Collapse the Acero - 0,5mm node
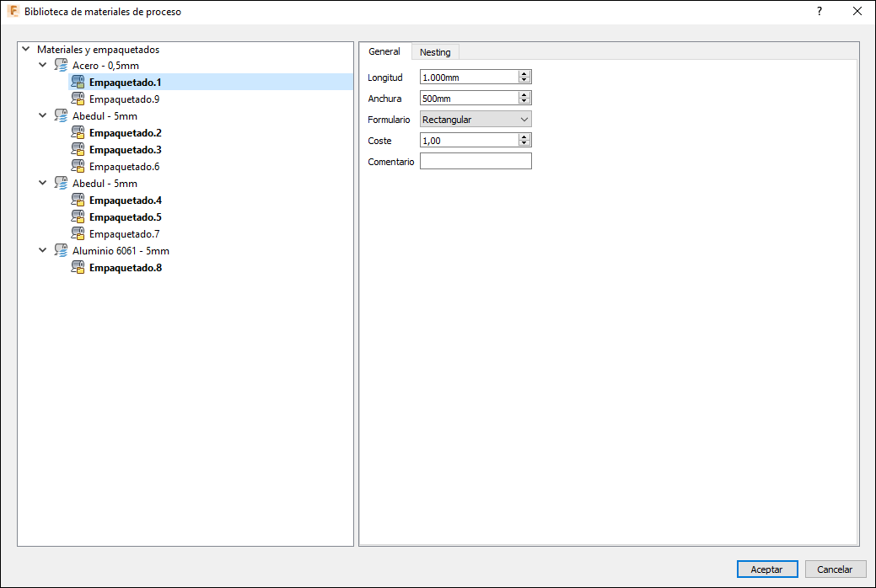 [x=42, y=66]
